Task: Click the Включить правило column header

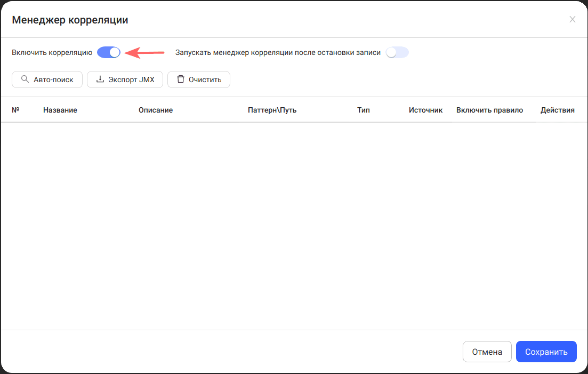Action: [x=489, y=110]
